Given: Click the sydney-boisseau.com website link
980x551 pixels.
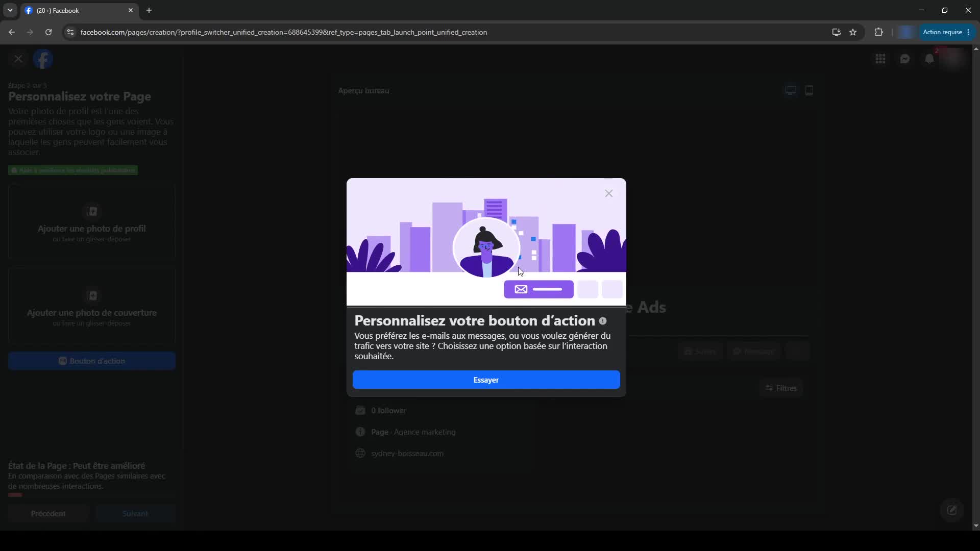Looking at the screenshot, I should click(407, 453).
